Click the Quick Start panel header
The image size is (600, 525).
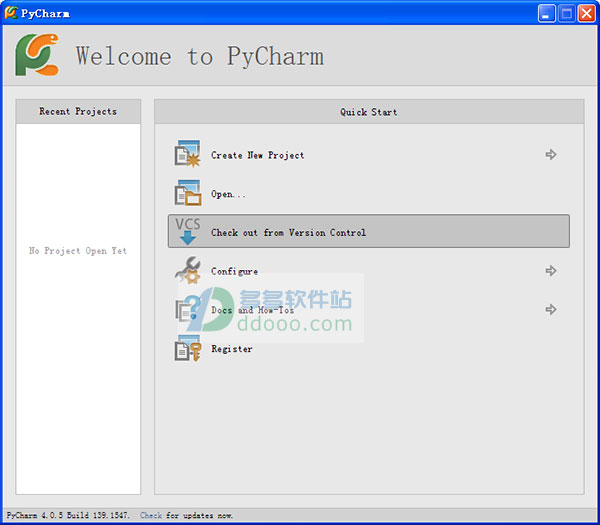pyautogui.click(x=369, y=112)
